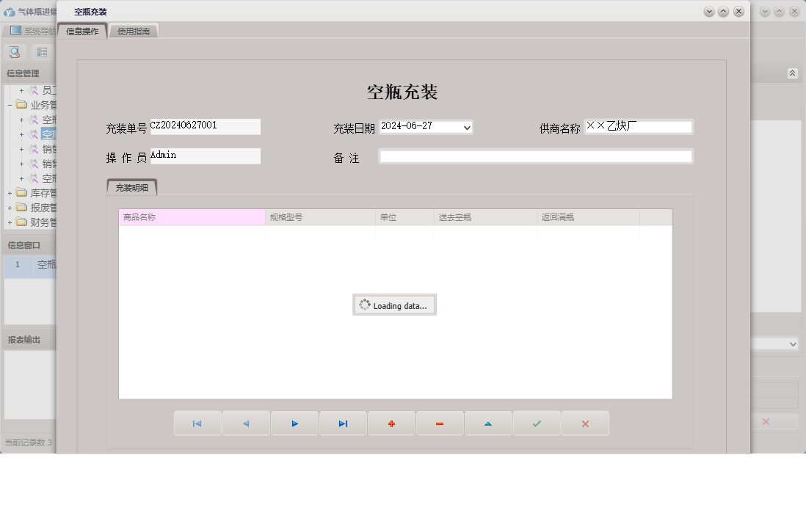Go to the previous record
The height and width of the screenshot is (532, 806).
[x=246, y=423]
